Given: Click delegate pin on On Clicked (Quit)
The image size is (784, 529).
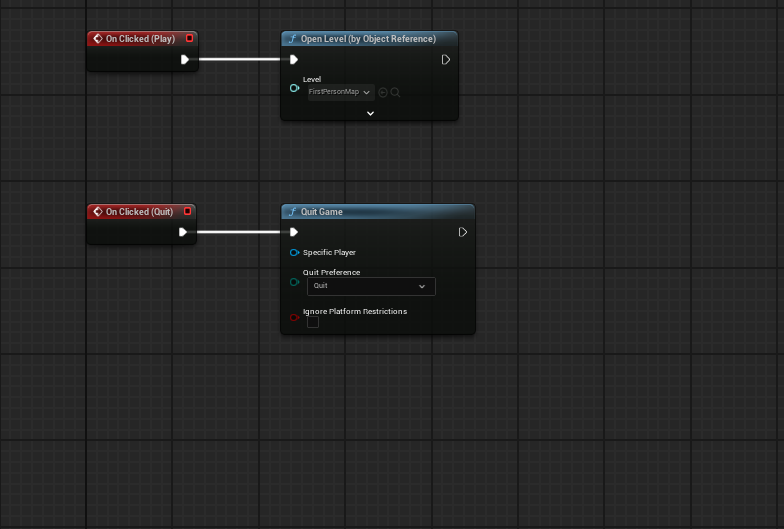Looking at the screenshot, I should pyautogui.click(x=188, y=211).
